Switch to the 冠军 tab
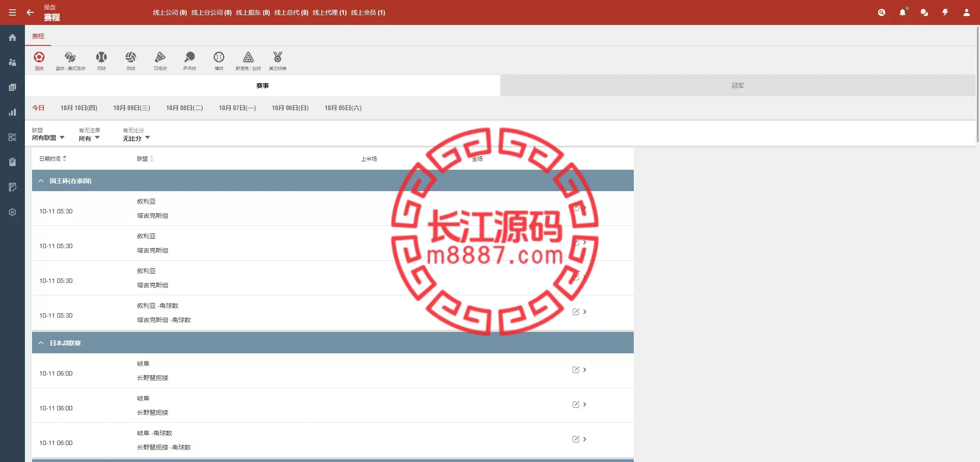 (x=738, y=86)
